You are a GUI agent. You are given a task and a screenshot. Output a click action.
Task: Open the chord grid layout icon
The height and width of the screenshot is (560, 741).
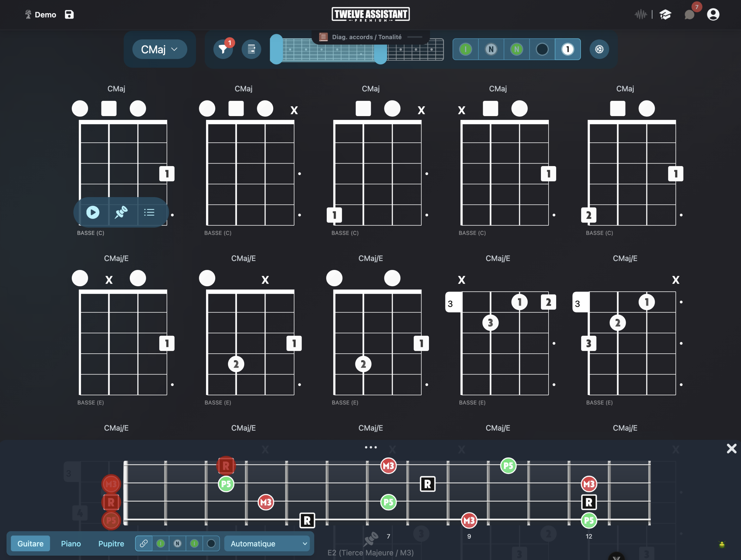click(x=251, y=49)
